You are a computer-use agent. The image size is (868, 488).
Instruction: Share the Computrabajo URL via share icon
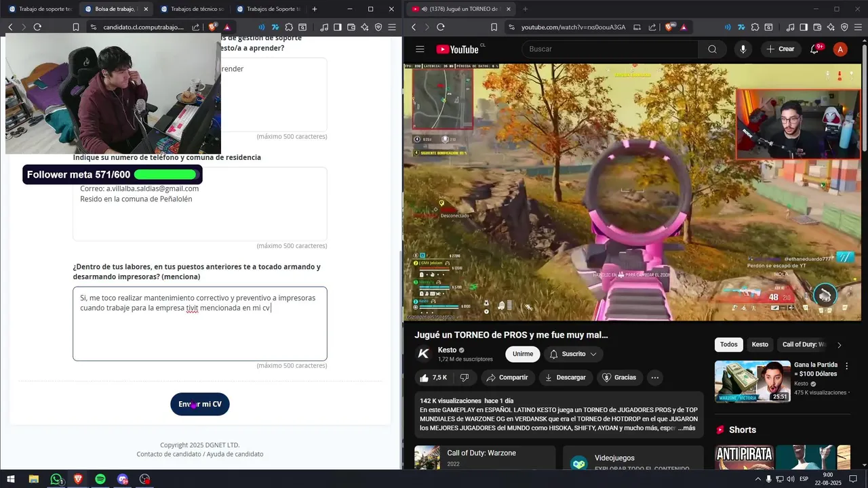(x=196, y=27)
